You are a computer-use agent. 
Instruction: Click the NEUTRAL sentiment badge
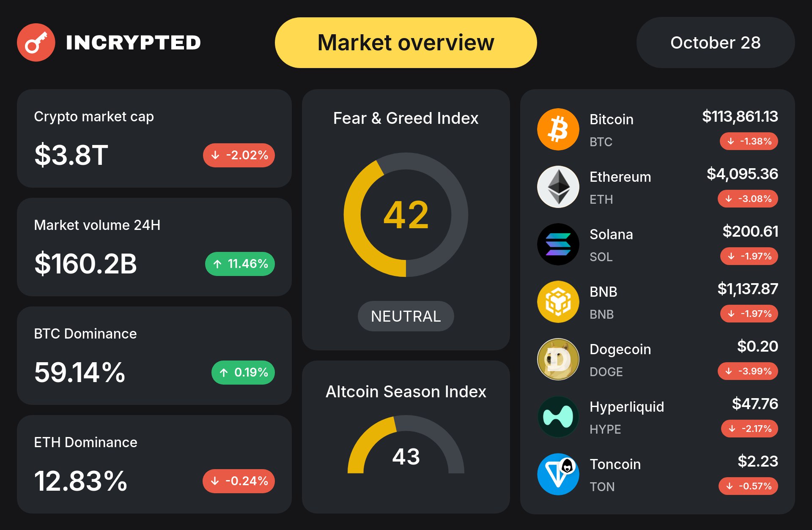click(406, 316)
